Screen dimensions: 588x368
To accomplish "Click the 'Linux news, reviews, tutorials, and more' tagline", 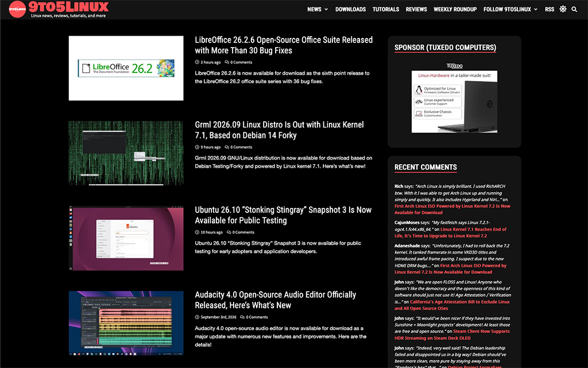I will point(68,16).
